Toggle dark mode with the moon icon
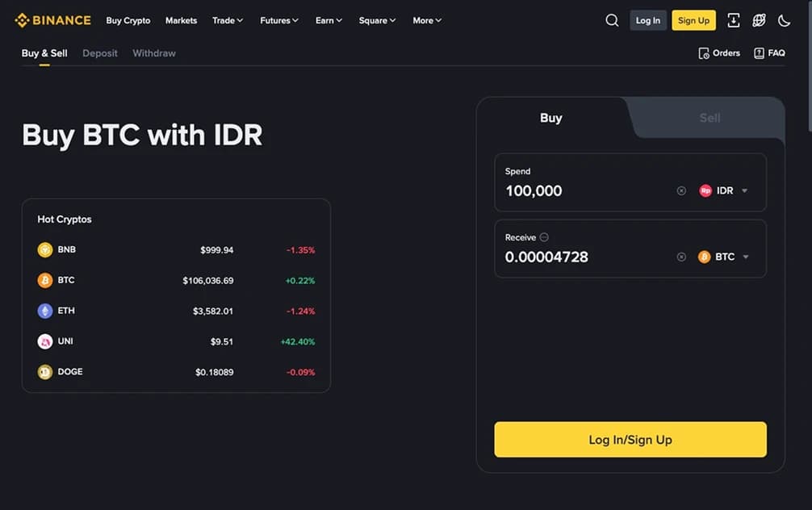The width and height of the screenshot is (812, 510). (784, 19)
